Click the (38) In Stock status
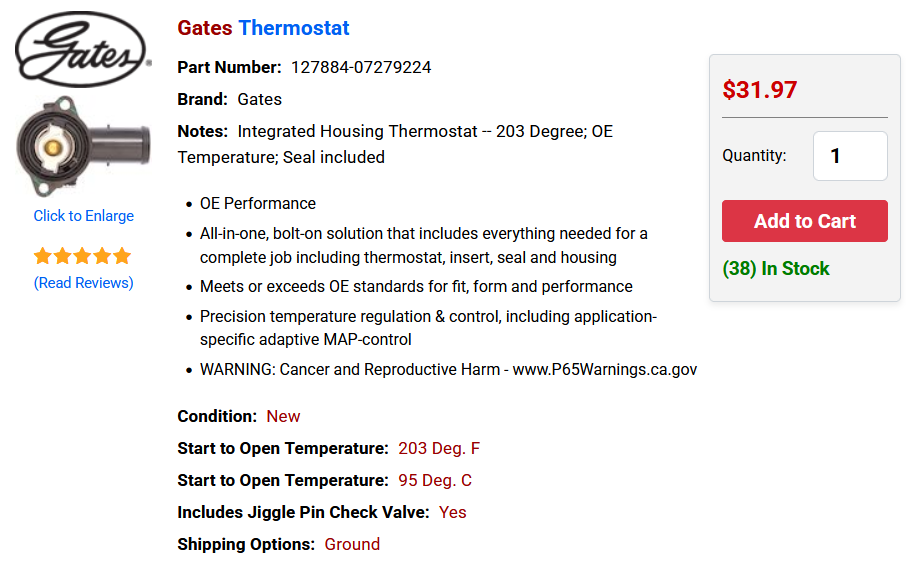Image resolution: width=906 pixels, height=575 pixels. [776, 269]
